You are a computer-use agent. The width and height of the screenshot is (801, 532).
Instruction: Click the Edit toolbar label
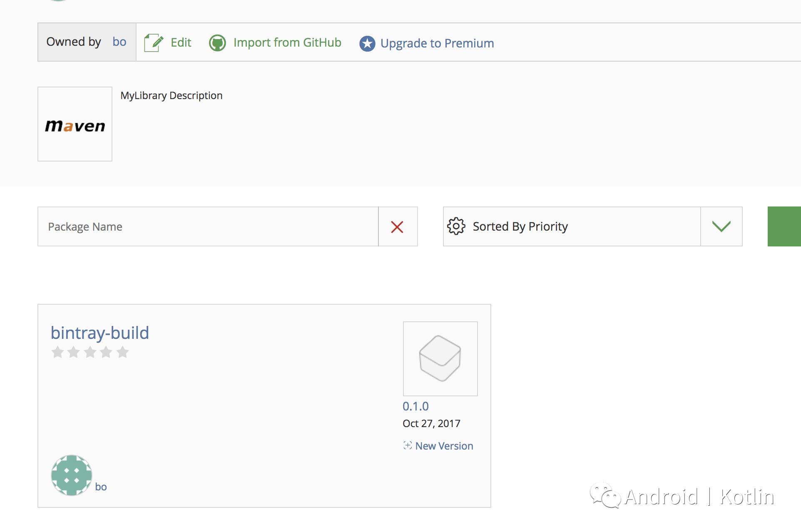pos(181,42)
